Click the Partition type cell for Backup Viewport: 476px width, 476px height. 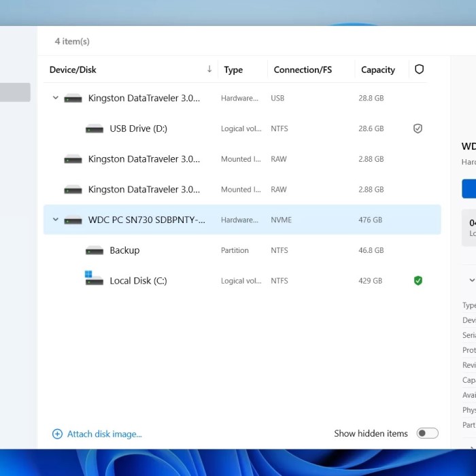pyautogui.click(x=235, y=250)
